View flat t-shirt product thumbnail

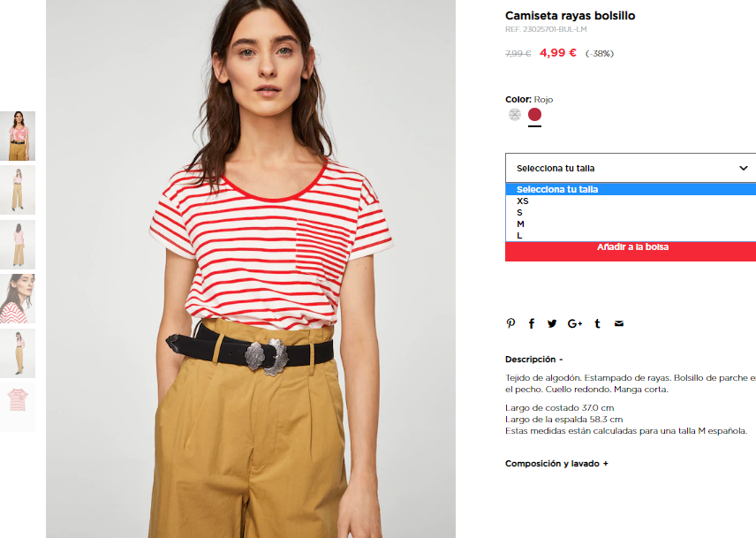tap(18, 407)
